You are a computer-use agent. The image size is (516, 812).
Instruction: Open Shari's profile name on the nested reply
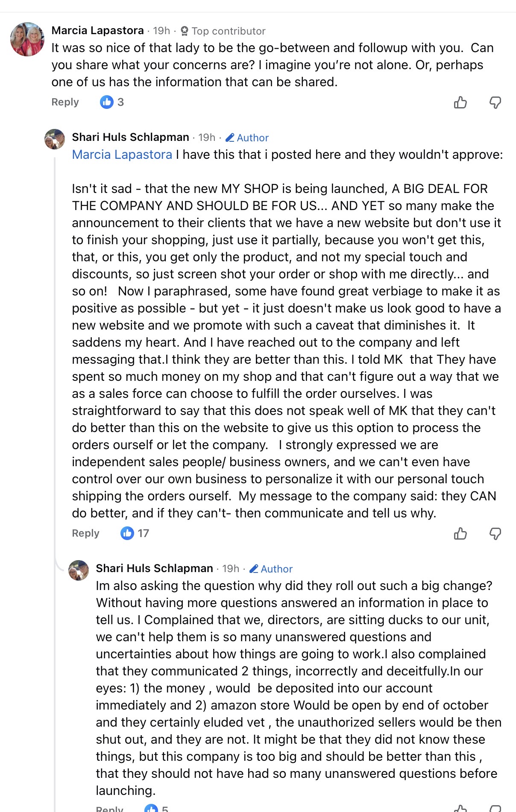point(154,568)
